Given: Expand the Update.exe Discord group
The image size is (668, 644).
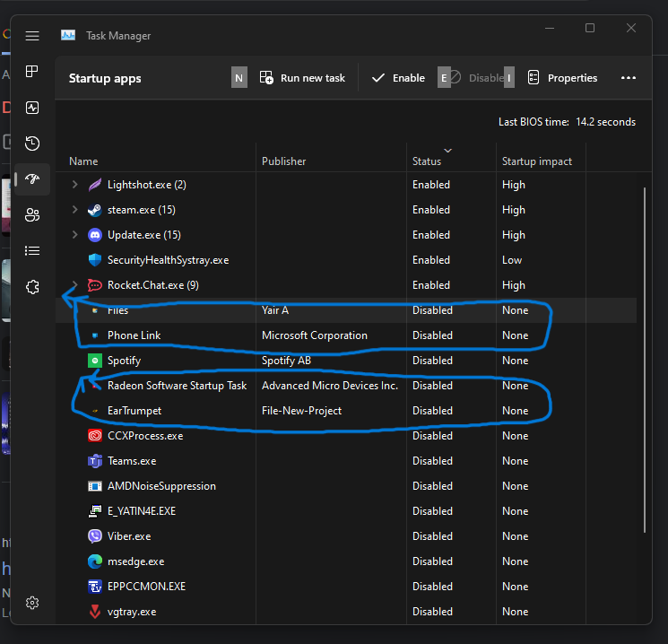Looking at the screenshot, I should (75, 235).
